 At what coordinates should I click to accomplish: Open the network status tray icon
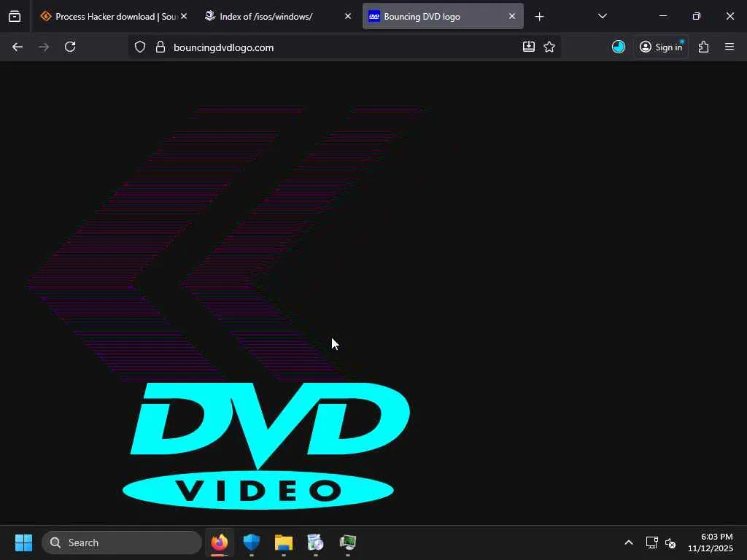(651, 542)
